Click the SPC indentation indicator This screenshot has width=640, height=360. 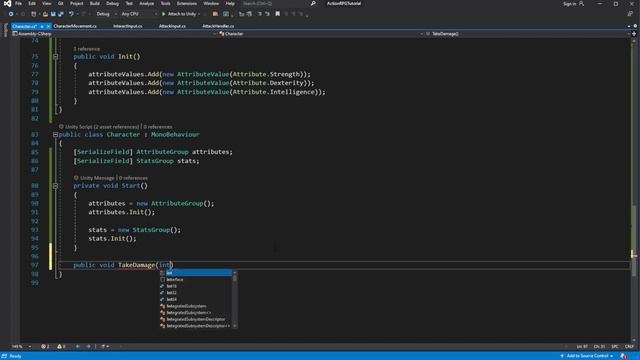coord(615,347)
